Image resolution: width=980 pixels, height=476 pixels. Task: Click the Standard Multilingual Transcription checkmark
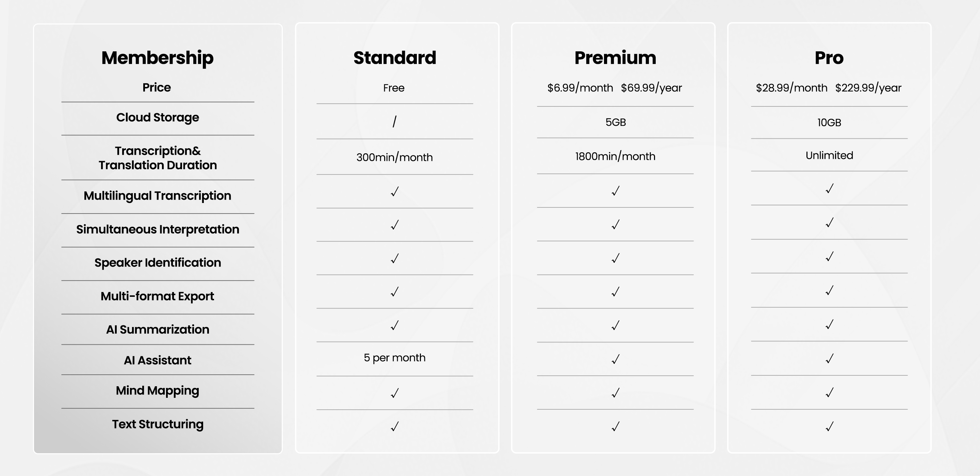click(x=395, y=191)
